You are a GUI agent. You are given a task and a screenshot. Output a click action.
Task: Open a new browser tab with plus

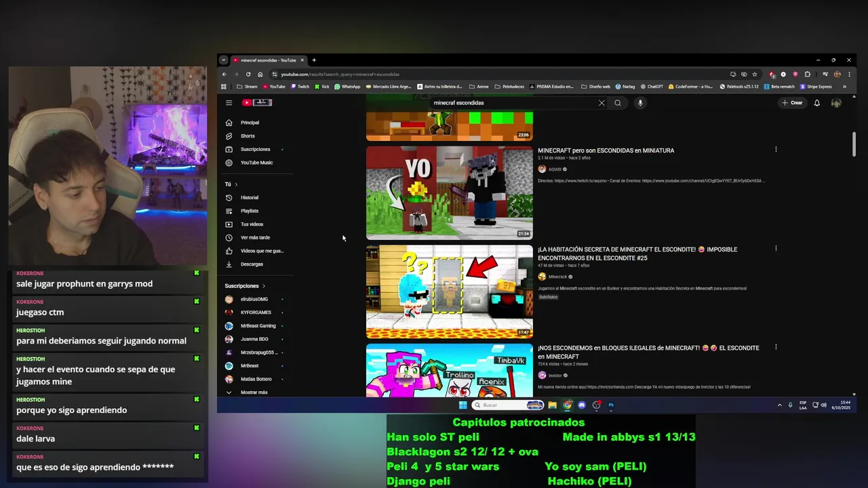[x=314, y=60]
